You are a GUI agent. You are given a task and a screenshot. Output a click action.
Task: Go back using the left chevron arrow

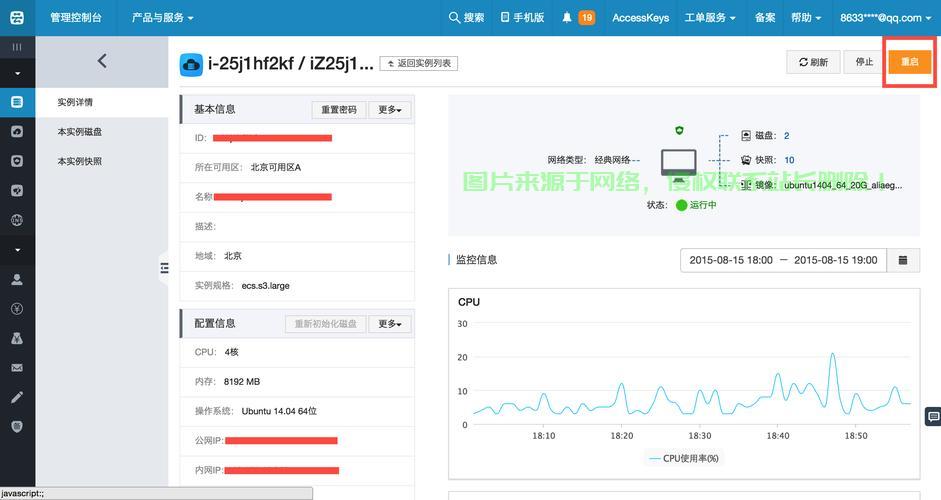point(102,62)
